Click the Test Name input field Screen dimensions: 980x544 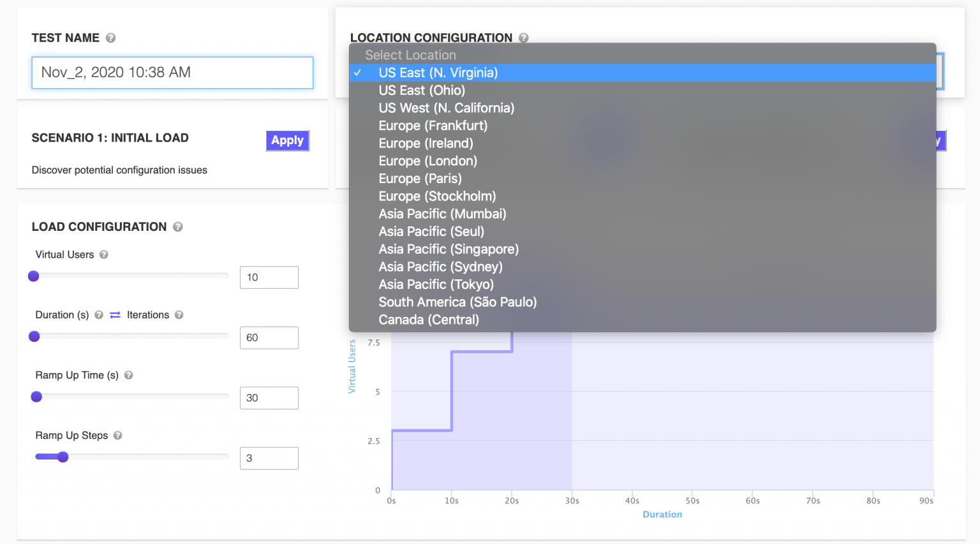[172, 73]
